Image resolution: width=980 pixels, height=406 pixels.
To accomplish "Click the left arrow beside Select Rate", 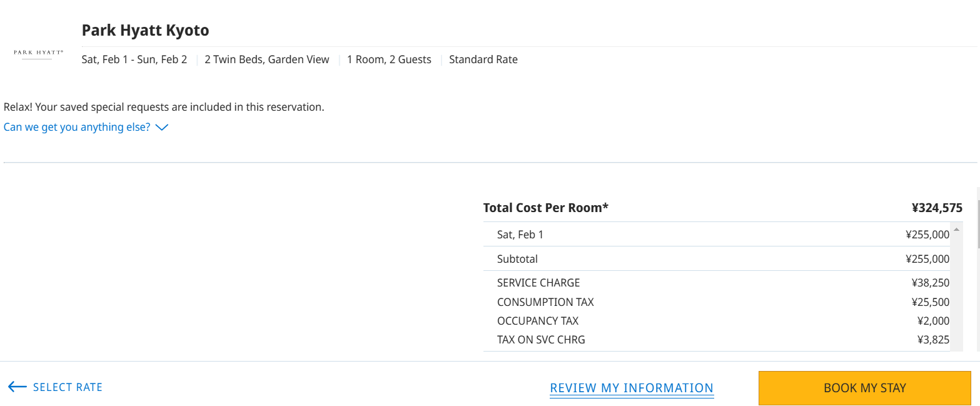I will (x=18, y=387).
